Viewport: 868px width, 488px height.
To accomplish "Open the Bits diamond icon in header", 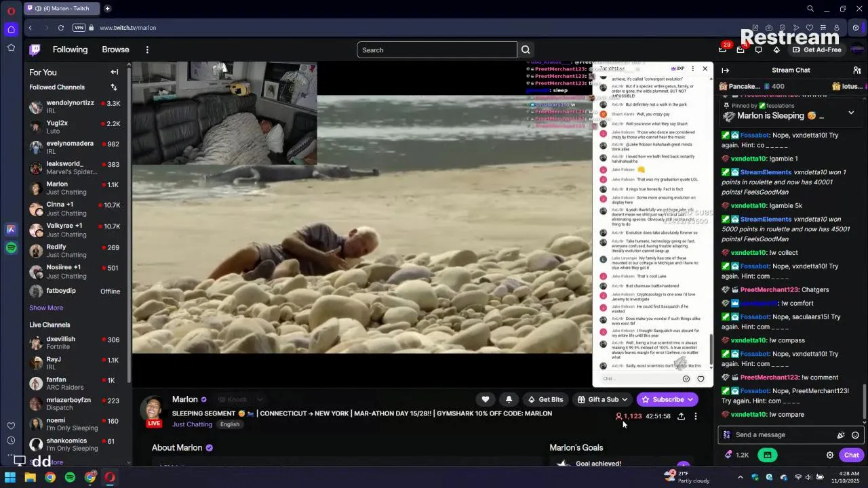I will pos(776,49).
